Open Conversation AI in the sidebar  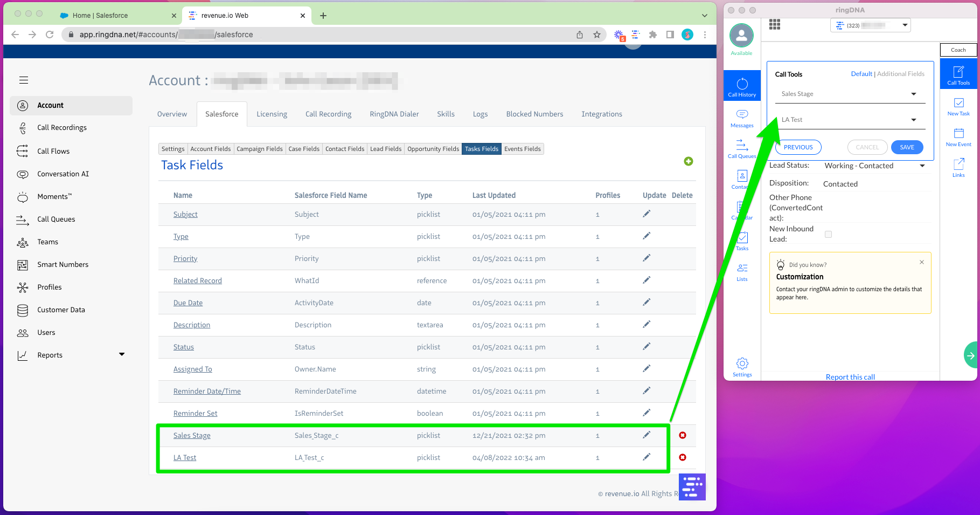(63, 174)
